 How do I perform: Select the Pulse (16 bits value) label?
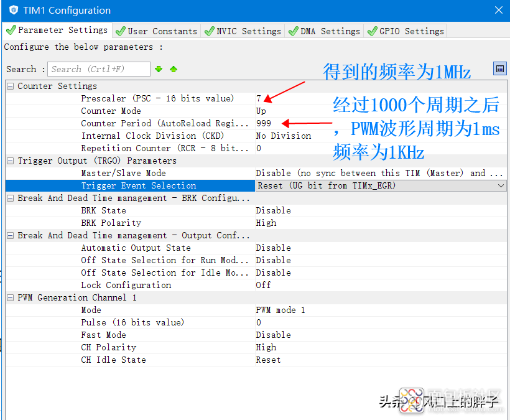pyautogui.click(x=132, y=323)
